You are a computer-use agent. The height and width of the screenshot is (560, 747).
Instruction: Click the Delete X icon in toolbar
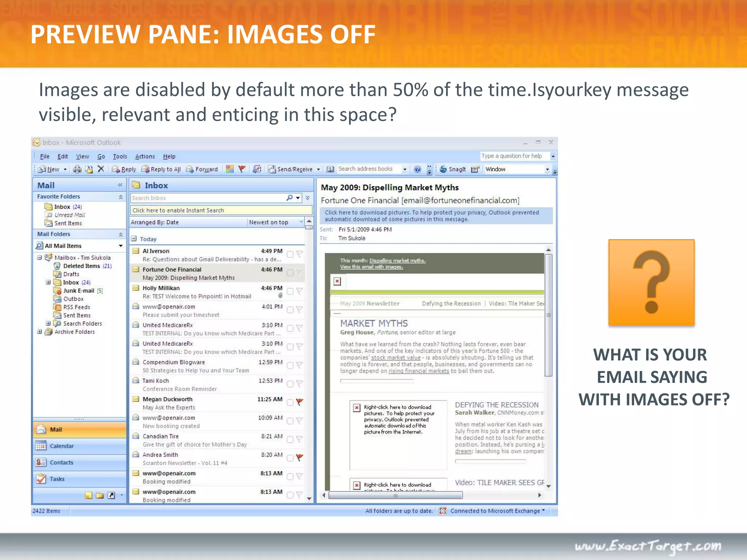coord(101,169)
